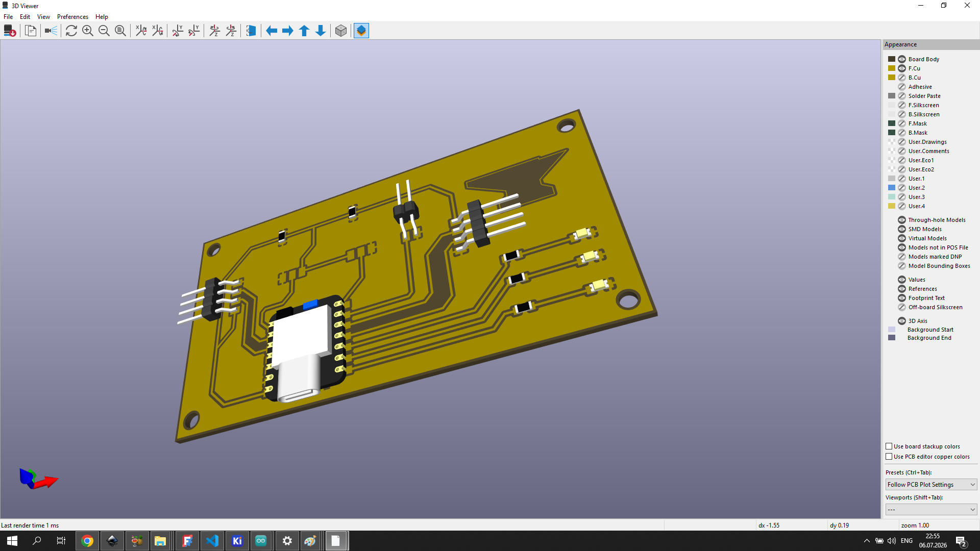This screenshot has width=980, height=551.
Task: Reload the board with the redraw icon
Action: tap(71, 31)
